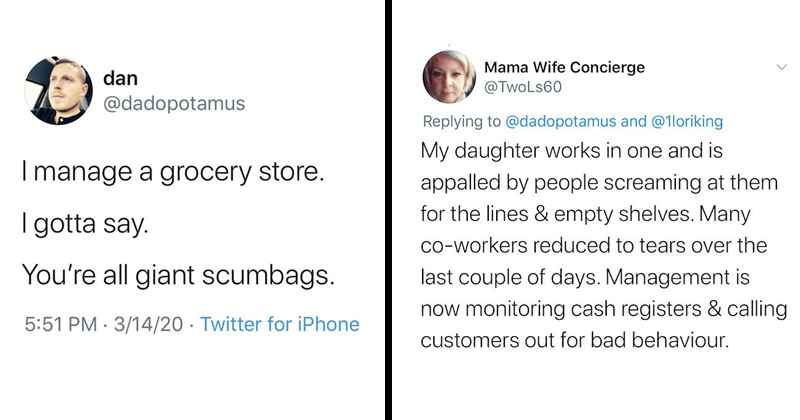Open the 'Twitter for iPhone' source link
This screenshot has height=420, width=800.
pyautogui.click(x=279, y=324)
